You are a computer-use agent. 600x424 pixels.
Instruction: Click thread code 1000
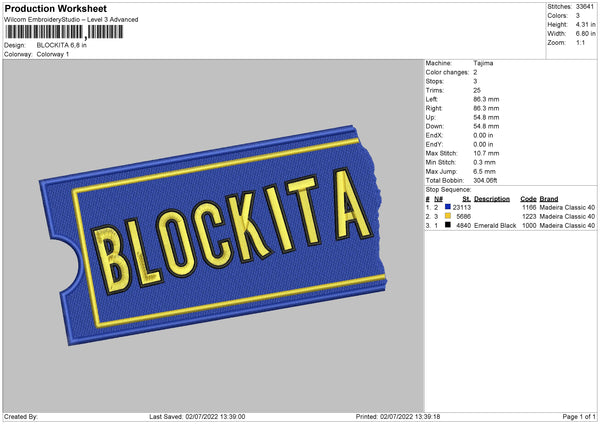tap(529, 226)
